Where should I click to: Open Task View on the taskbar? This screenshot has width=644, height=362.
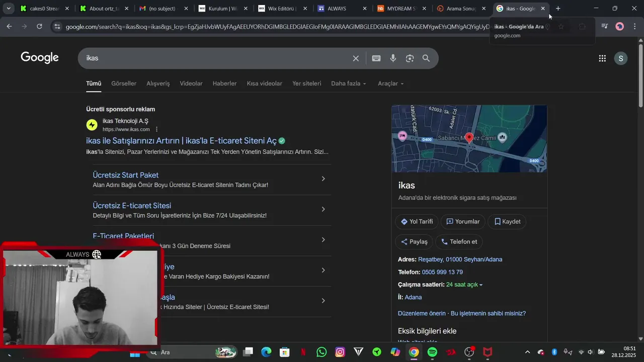pyautogui.click(x=248, y=352)
